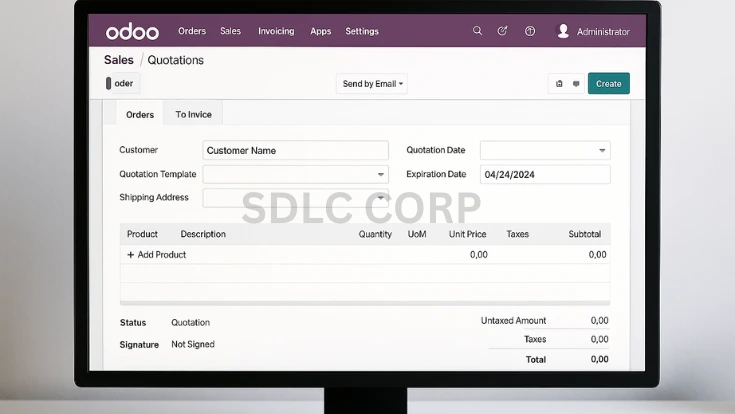Click the 0,00 value under Unit Price

(479, 255)
